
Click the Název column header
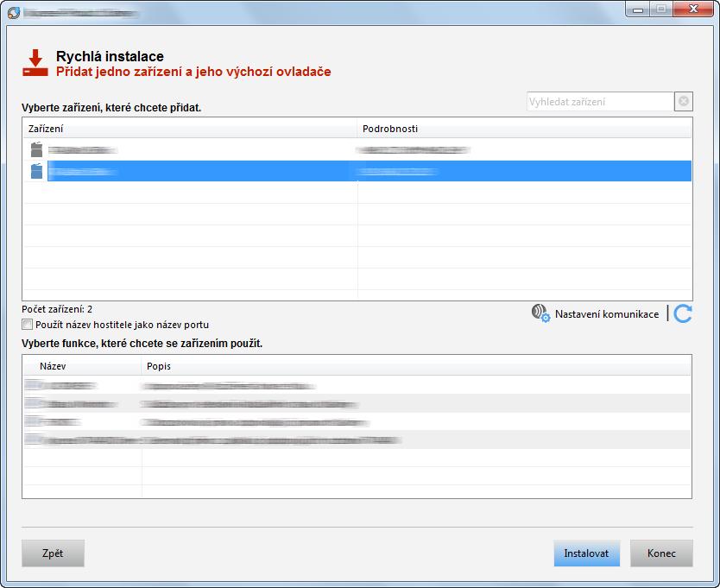click(x=82, y=366)
